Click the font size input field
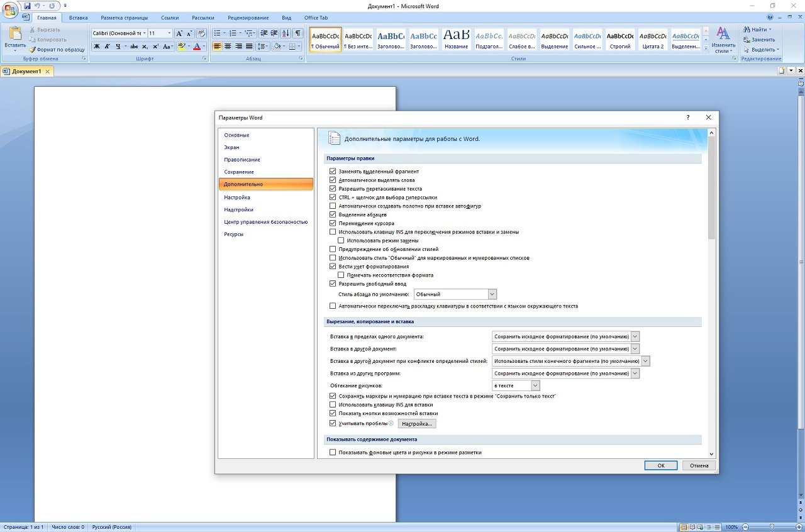This screenshot has width=805, height=532. tap(156, 33)
